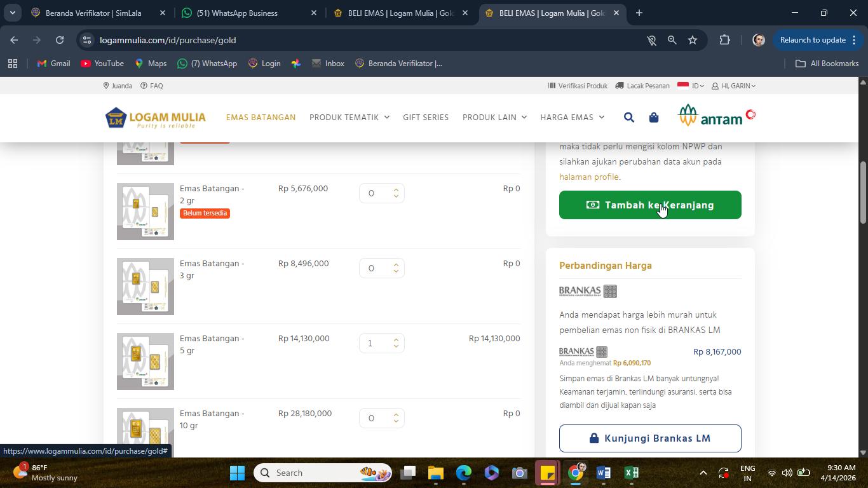Bookmark page with the star icon
This screenshot has height=488, width=868.
point(693,40)
